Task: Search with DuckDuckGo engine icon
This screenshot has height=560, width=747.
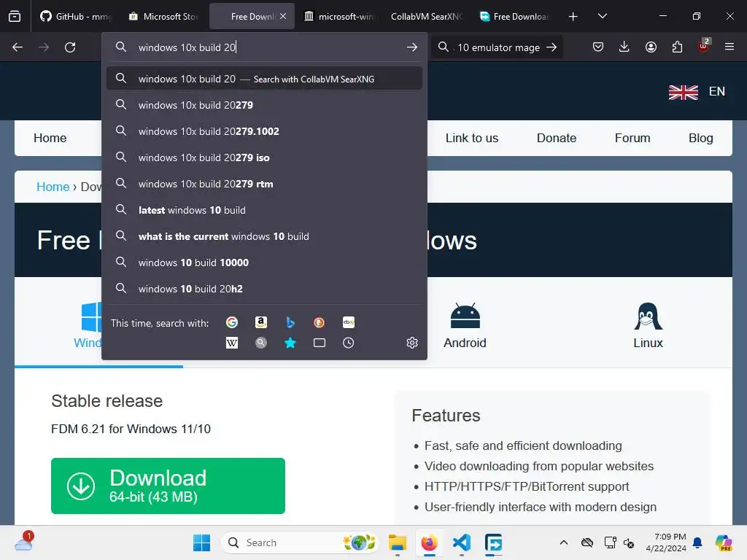Action: pyautogui.click(x=320, y=322)
